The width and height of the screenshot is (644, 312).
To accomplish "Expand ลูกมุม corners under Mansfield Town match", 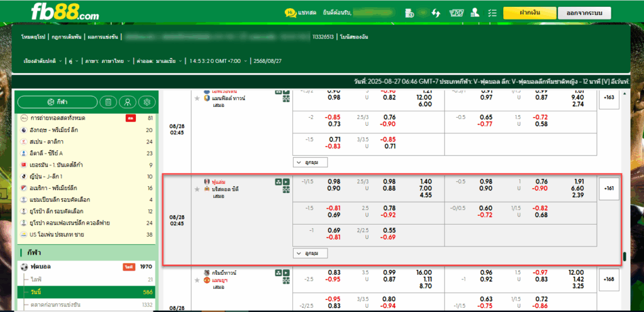I will point(311,162).
